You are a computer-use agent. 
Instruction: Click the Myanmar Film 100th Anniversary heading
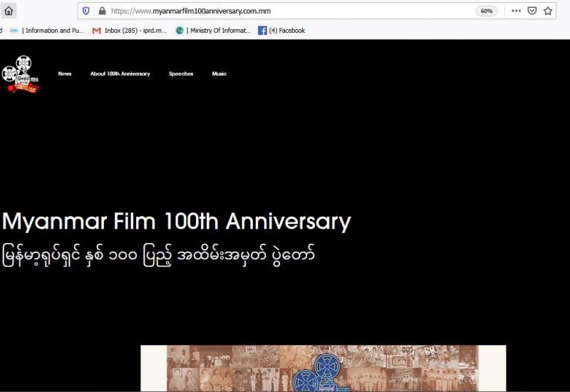[176, 222]
